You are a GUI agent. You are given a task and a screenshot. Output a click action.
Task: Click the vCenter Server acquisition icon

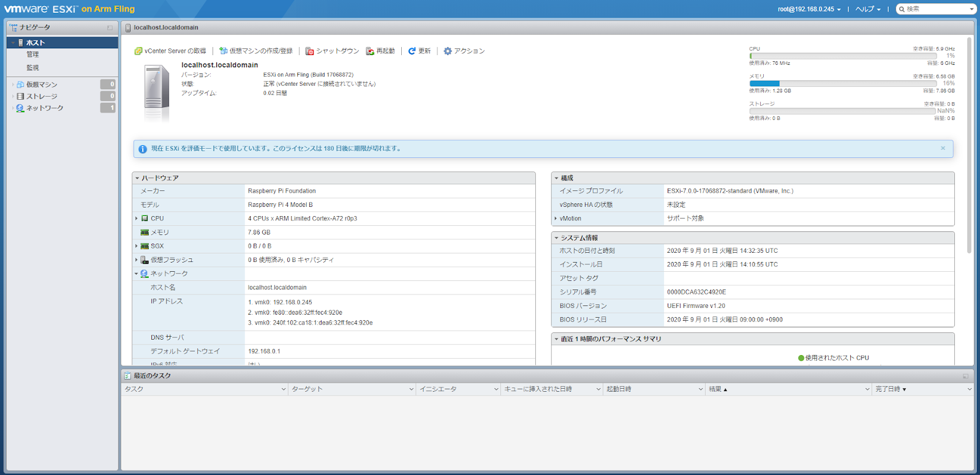point(138,51)
